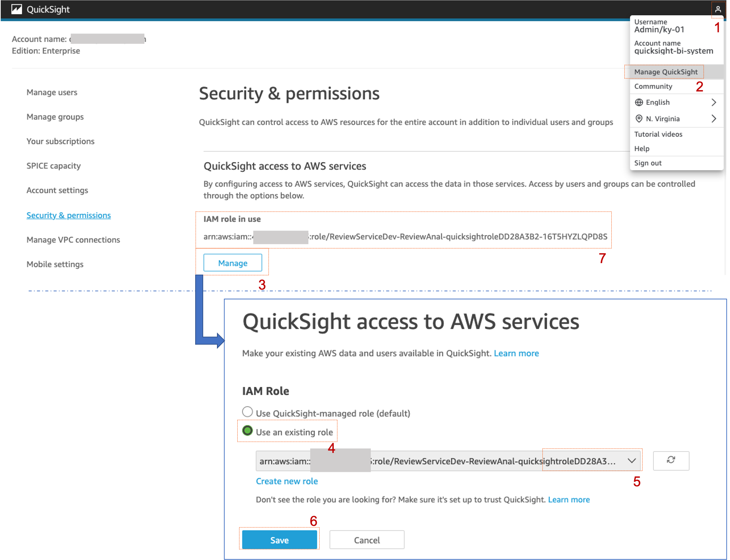Expand the English language submenu chevron

(713, 102)
